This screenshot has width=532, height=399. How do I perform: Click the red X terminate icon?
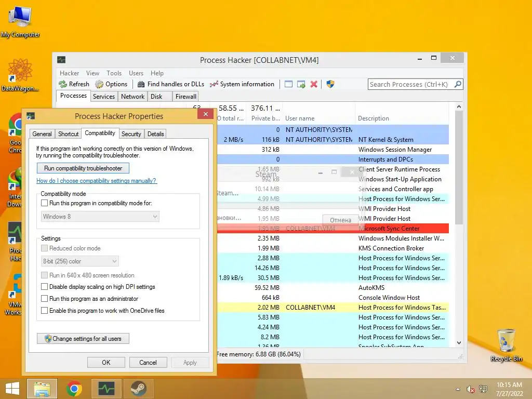pos(314,84)
